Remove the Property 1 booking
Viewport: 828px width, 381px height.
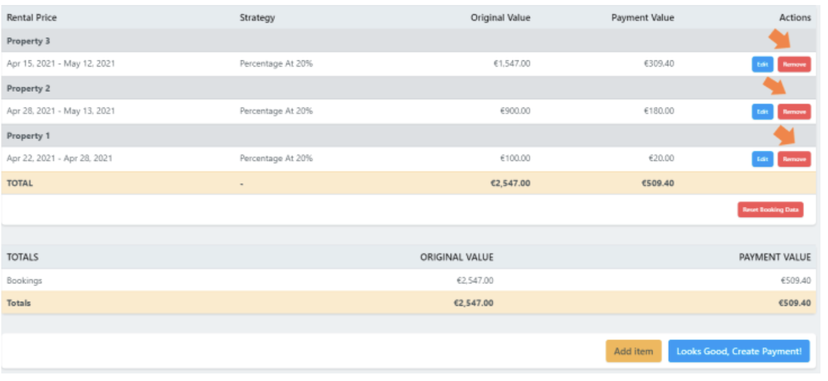tap(794, 159)
